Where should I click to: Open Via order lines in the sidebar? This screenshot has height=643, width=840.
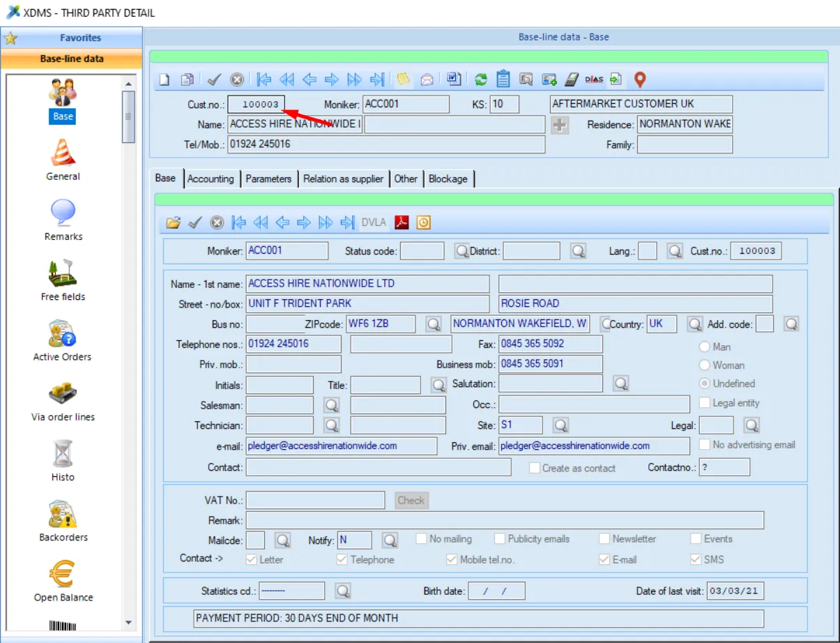tap(63, 401)
